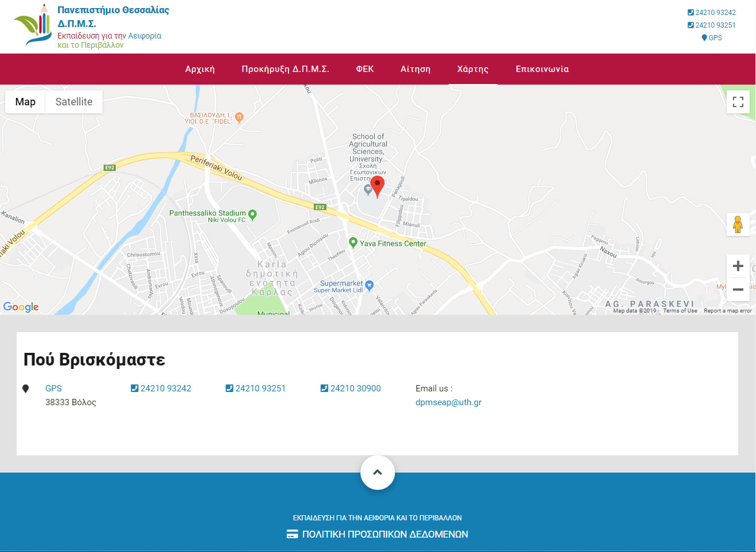This screenshot has width=756, height=552.
Task: Click the Supermarket Lidl map label text
Action: (x=341, y=287)
